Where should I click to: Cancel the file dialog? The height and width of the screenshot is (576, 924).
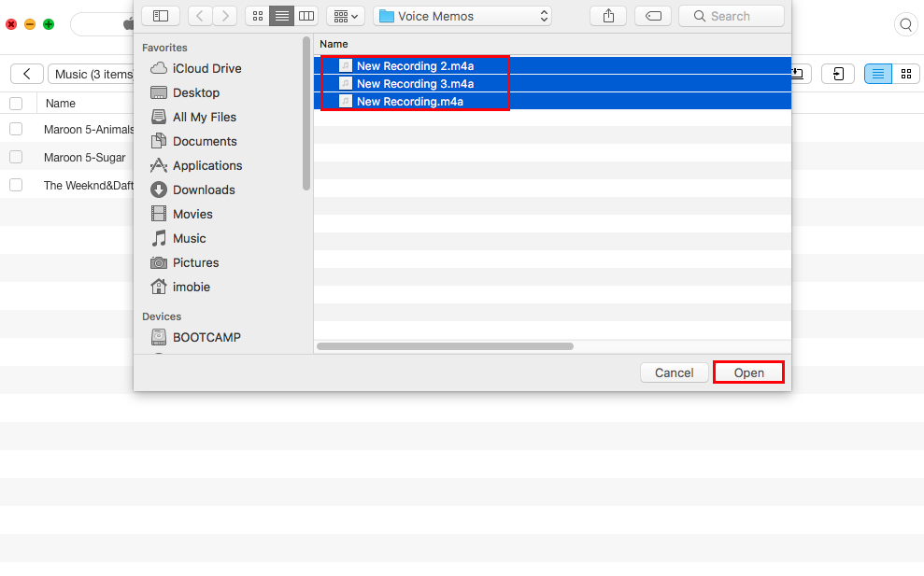pos(675,372)
